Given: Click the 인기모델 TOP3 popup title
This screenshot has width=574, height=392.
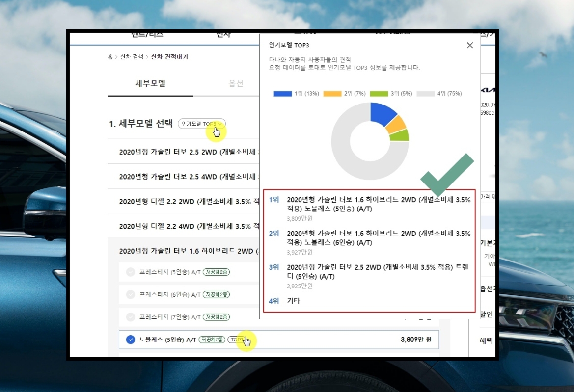Looking at the screenshot, I should 289,45.
